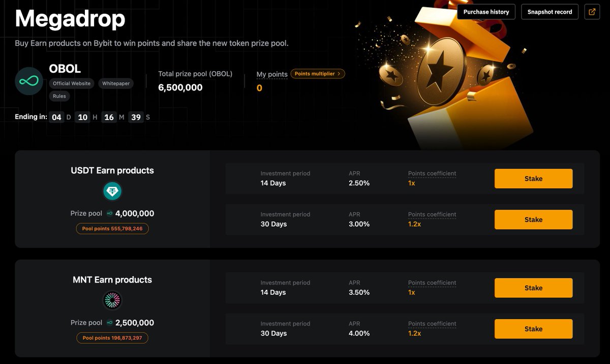Click USDT 30 Days Points coefficient label
Viewport: 610px width, 364px height.
[x=432, y=215]
